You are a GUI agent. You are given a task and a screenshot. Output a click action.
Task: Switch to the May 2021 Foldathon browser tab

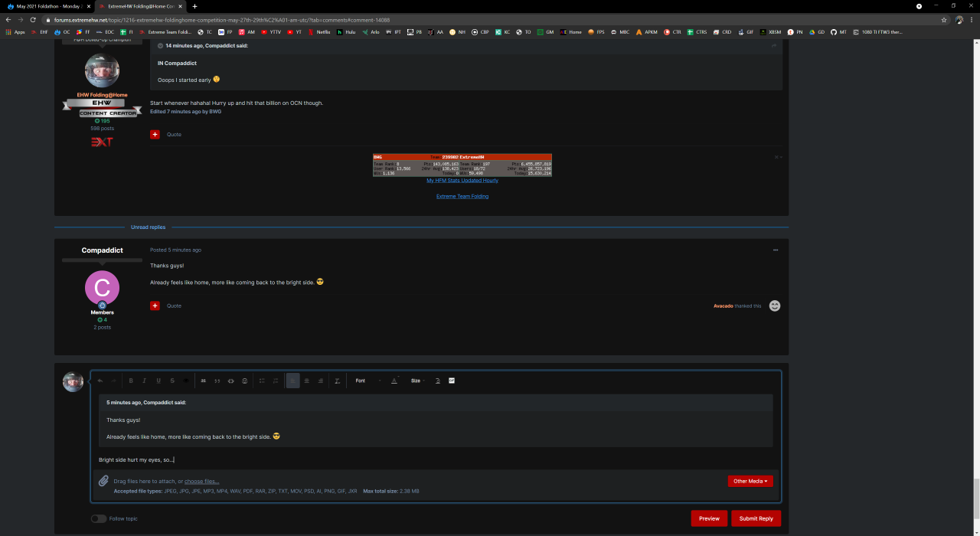pyautogui.click(x=50, y=6)
